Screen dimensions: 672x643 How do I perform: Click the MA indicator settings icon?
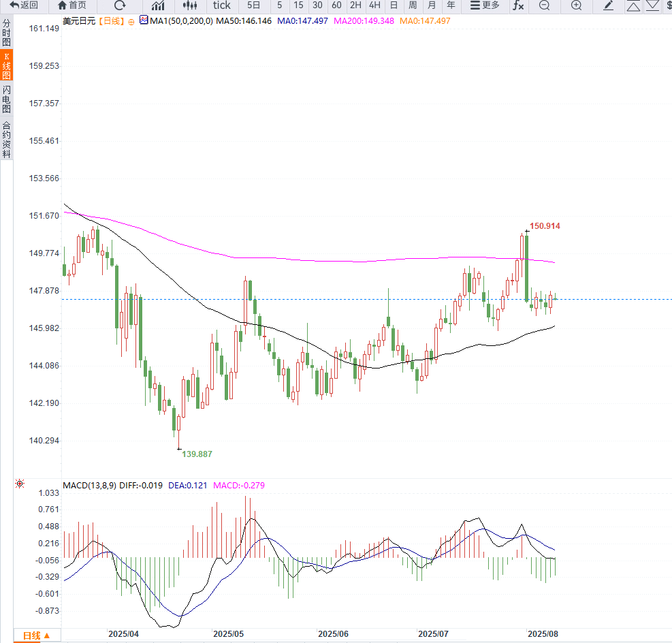(144, 20)
